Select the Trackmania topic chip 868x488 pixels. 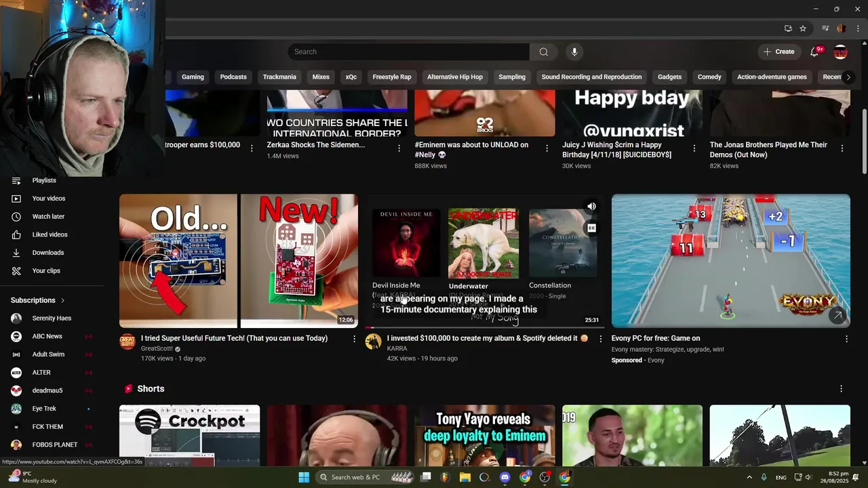(279, 77)
